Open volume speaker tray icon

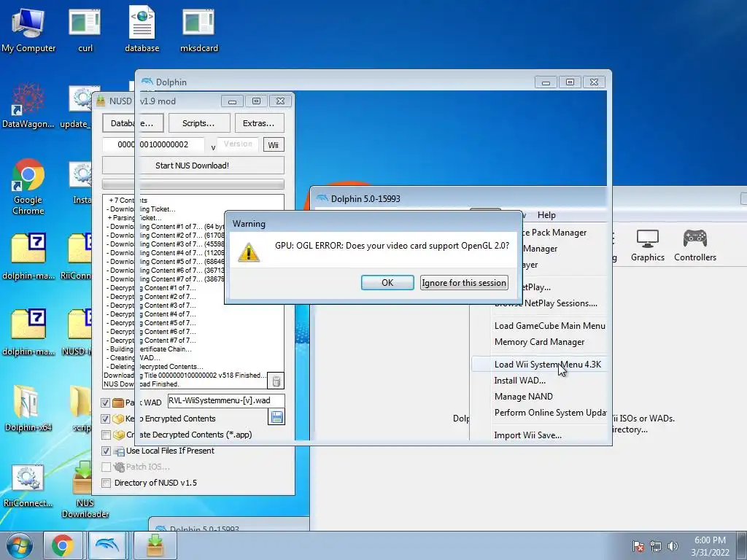tap(673, 546)
